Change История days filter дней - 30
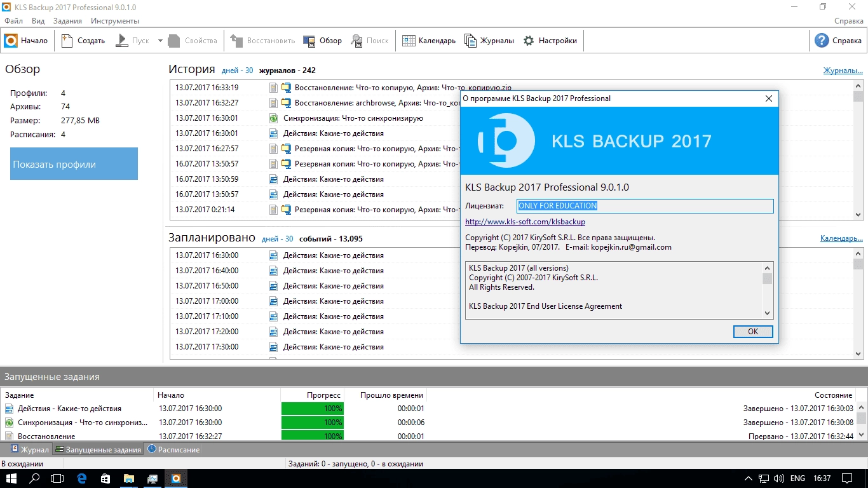The image size is (868, 488). (x=237, y=71)
